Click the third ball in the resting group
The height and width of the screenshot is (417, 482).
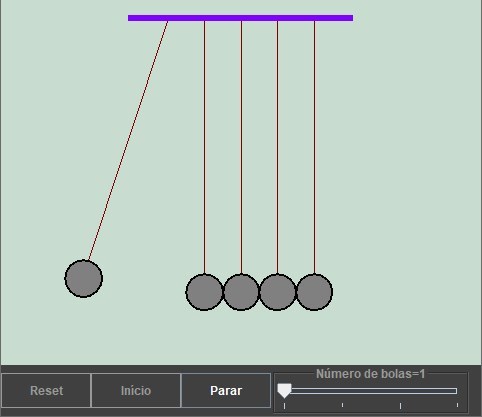pos(278,292)
